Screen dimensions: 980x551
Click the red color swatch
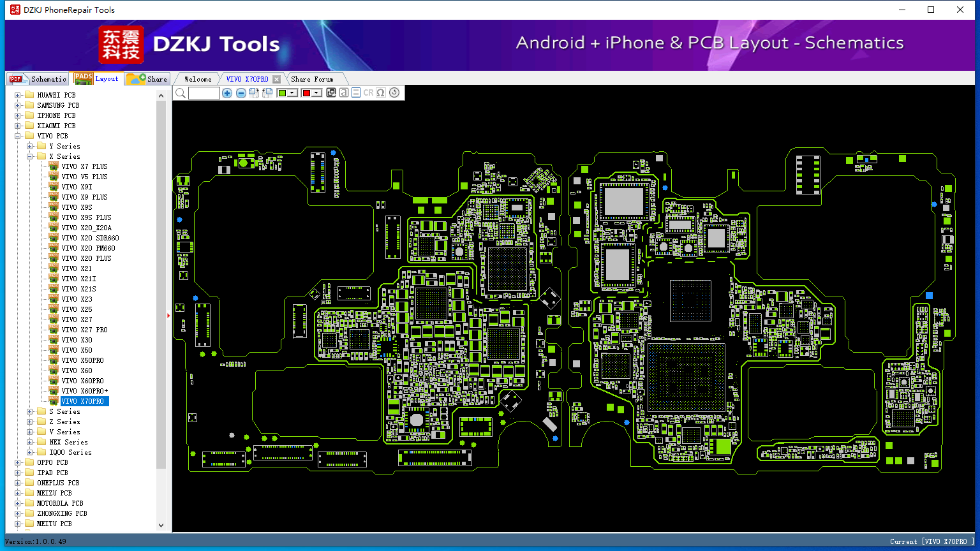pos(306,93)
